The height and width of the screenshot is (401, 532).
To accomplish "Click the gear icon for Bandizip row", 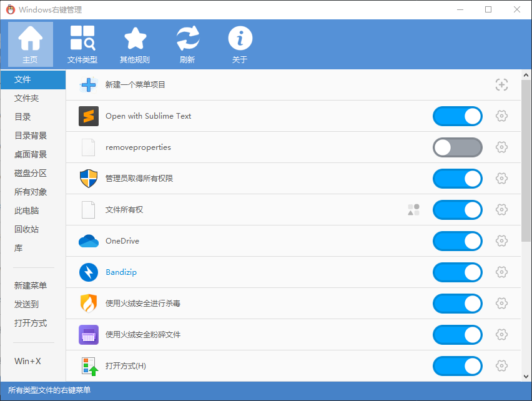I will pos(501,272).
